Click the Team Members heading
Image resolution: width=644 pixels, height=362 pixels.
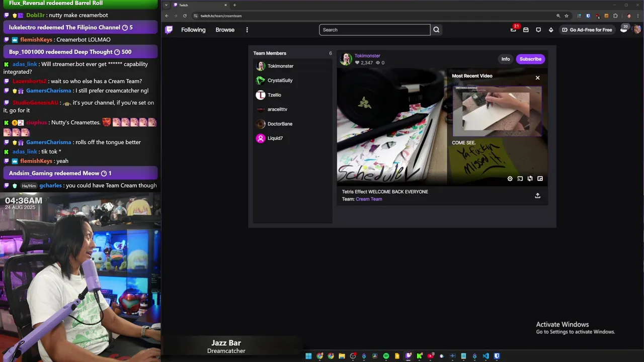click(270, 53)
